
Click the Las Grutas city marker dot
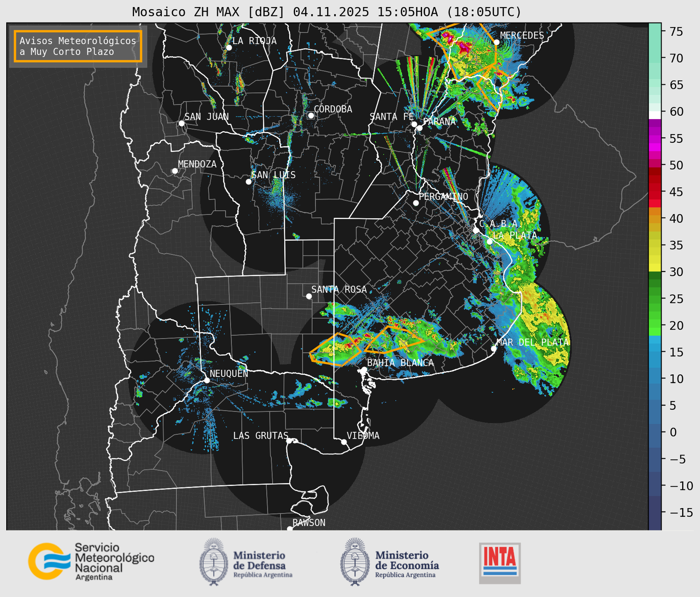289,441
